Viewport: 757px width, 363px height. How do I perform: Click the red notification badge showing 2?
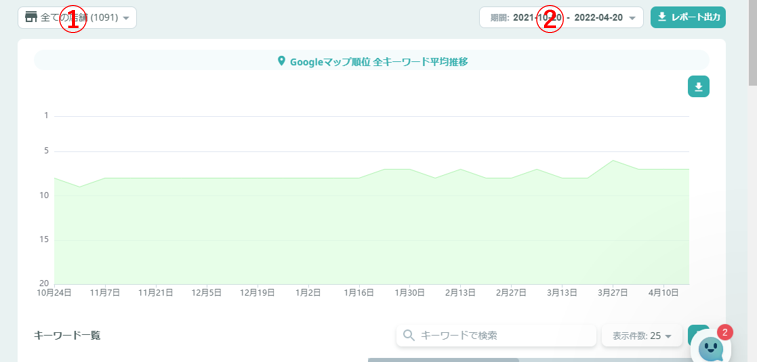725,332
